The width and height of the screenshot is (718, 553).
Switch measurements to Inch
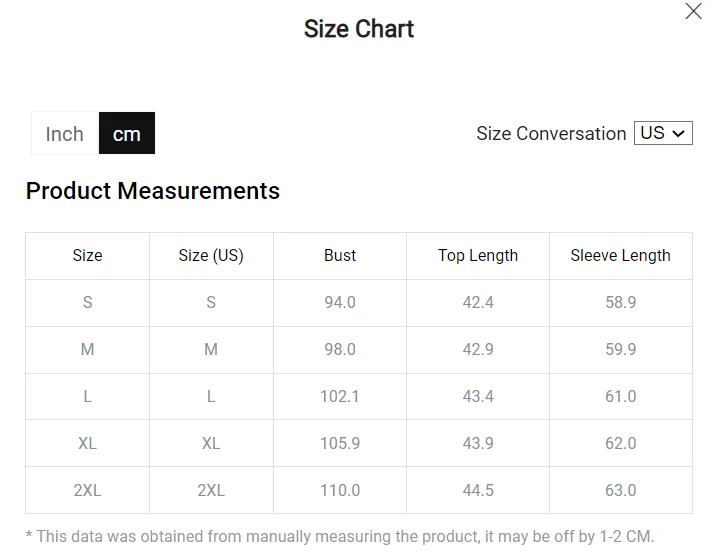(65, 133)
